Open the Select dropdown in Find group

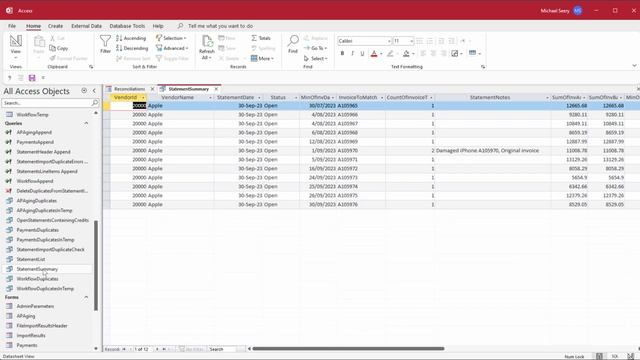[316, 58]
